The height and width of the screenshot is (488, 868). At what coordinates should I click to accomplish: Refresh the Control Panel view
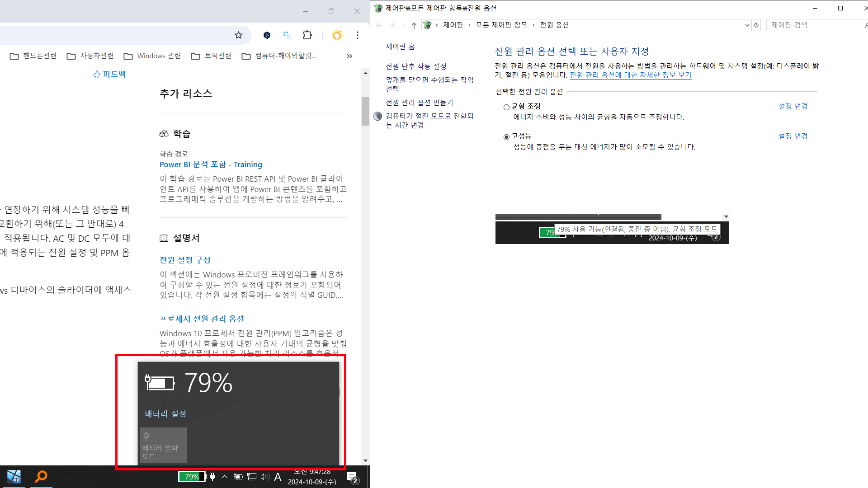756,25
